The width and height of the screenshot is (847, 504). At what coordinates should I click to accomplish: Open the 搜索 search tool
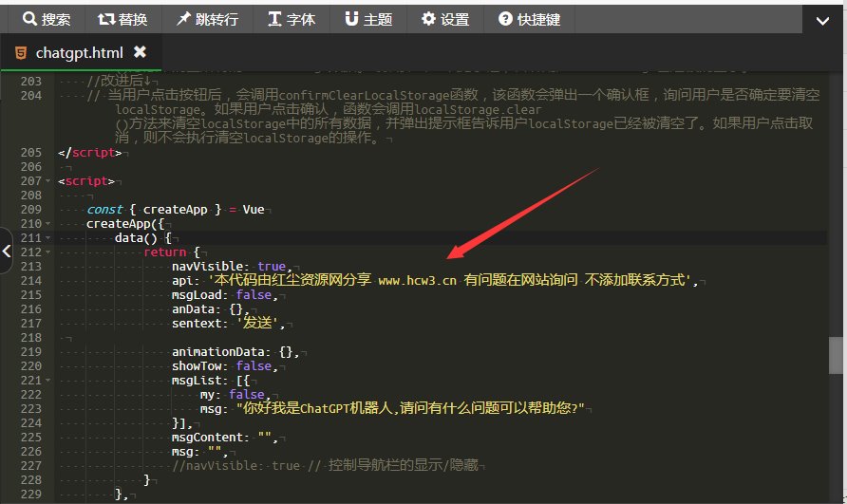point(47,19)
